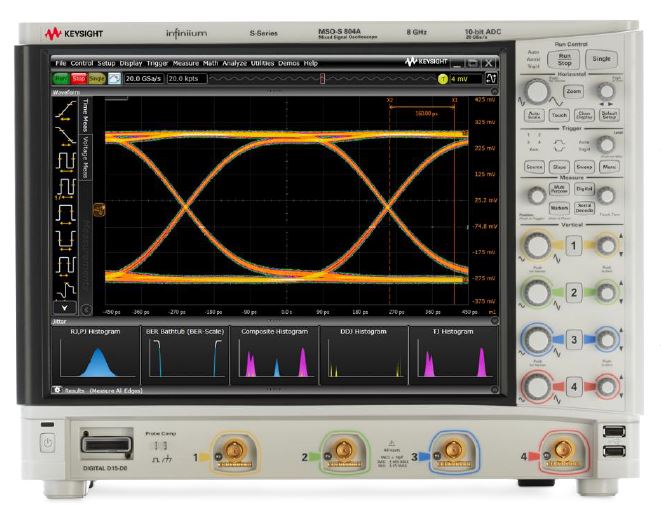Open the Utilities menu

pos(262,63)
